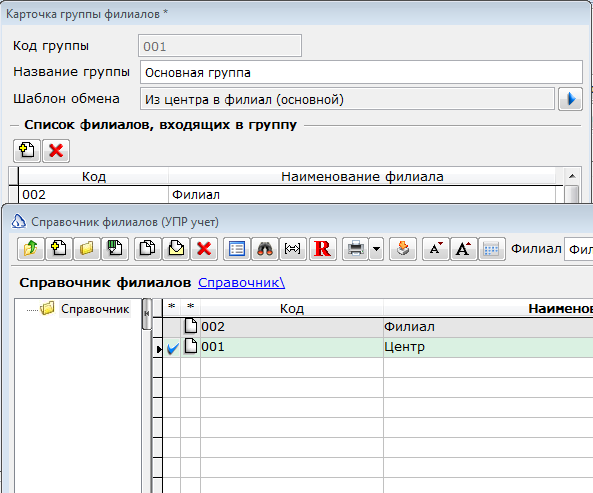The width and height of the screenshot is (593, 493).
Task: Click the Справочник breadcrumb link
Action: [x=241, y=283]
